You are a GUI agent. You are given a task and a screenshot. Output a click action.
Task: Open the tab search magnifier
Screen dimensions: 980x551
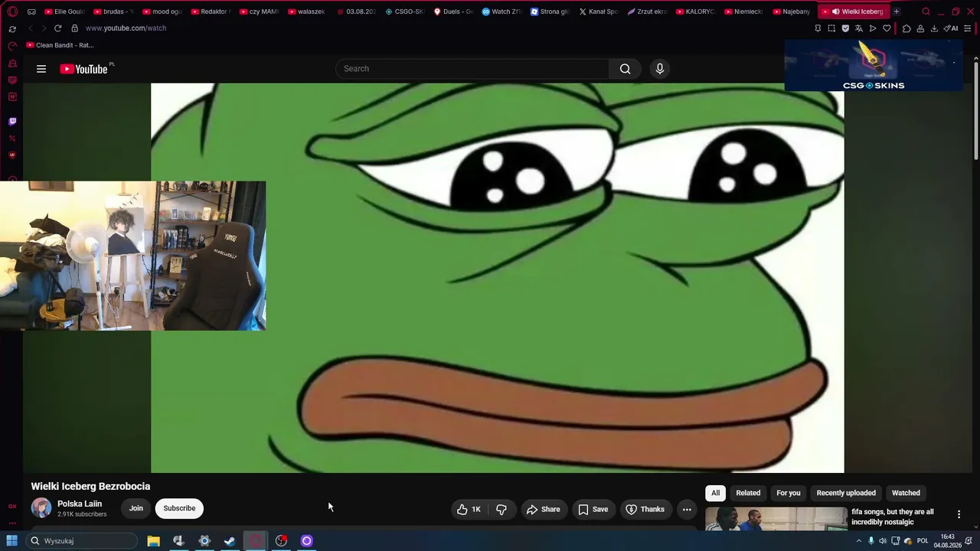point(926,11)
